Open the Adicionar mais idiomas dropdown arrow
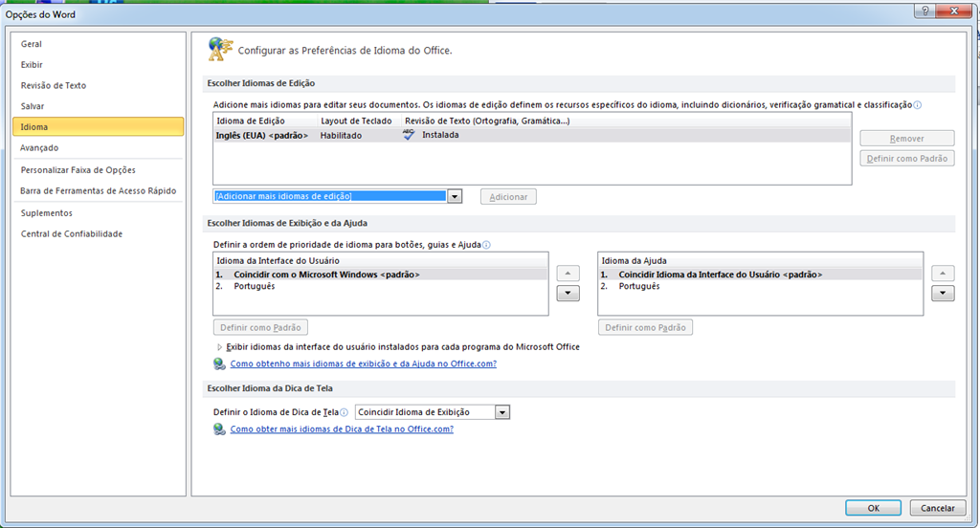Screen dimensions: 980x528 [x=455, y=196]
